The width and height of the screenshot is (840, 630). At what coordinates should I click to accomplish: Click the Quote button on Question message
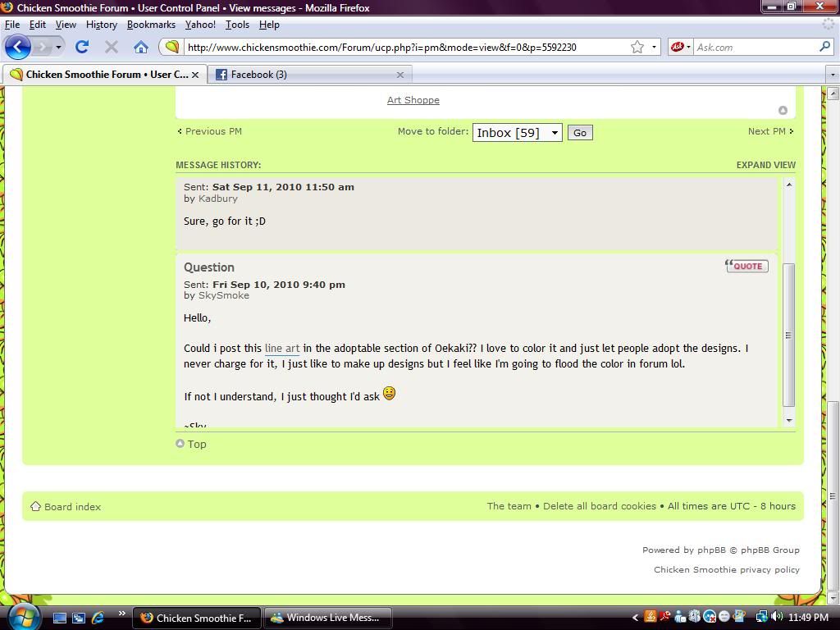746,266
